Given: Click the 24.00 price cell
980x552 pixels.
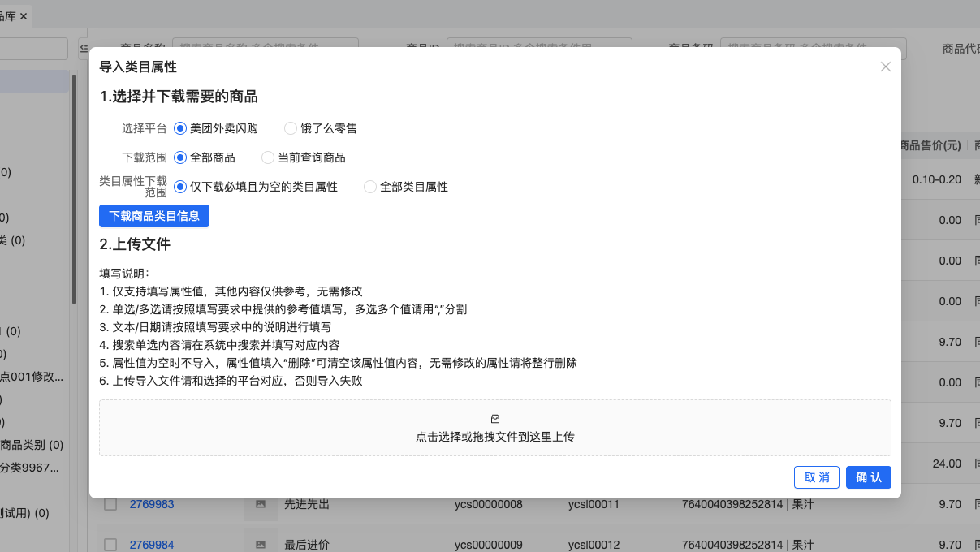Looking at the screenshot, I should [x=947, y=464].
